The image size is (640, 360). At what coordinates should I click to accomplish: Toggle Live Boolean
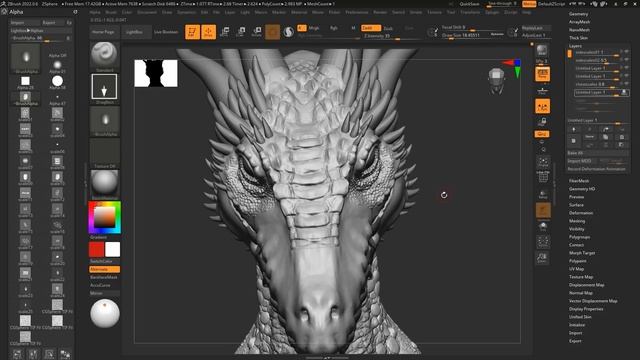point(166,32)
